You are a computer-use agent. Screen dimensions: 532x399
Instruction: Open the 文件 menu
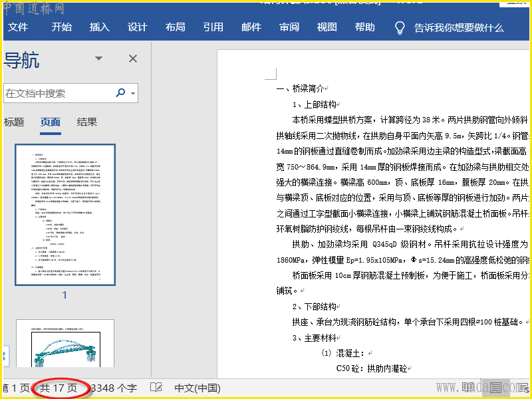pos(18,27)
